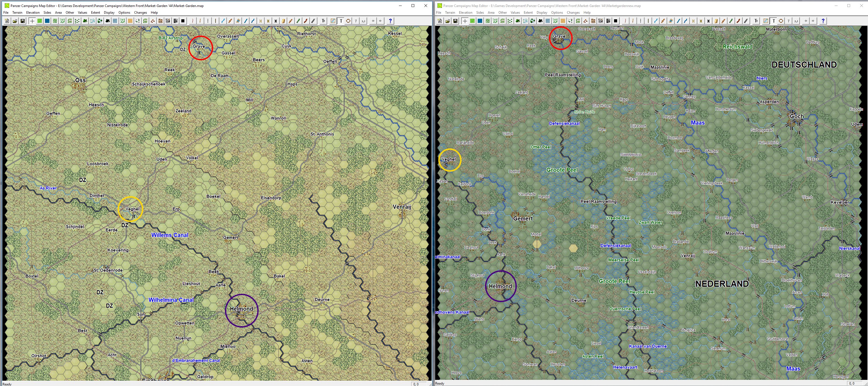Image resolution: width=868 pixels, height=386 pixels.
Task: Open Changes menu in left window
Action: point(141,13)
